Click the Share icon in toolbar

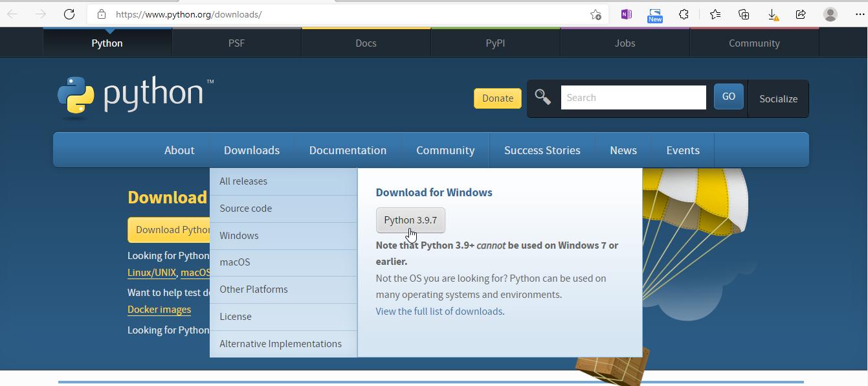[801, 14]
